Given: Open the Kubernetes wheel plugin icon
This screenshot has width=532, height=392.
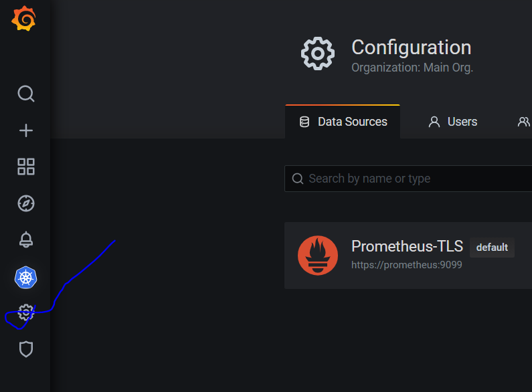Looking at the screenshot, I should [x=26, y=278].
